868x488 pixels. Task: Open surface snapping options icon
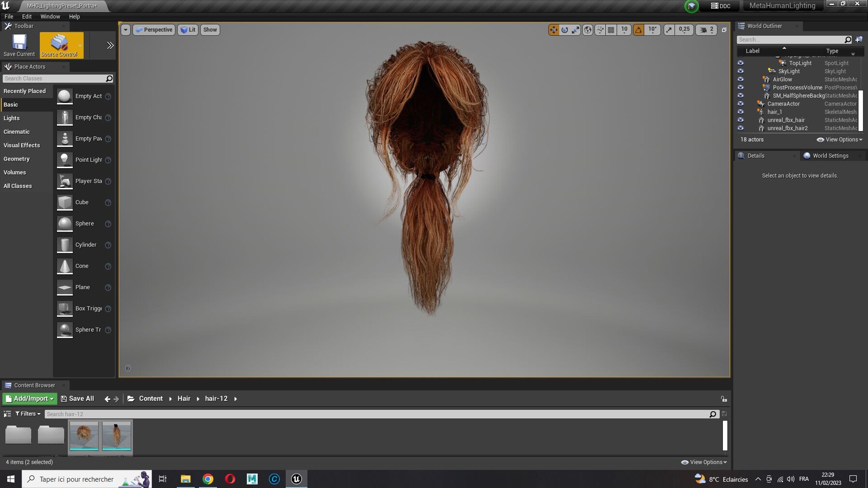click(x=600, y=30)
